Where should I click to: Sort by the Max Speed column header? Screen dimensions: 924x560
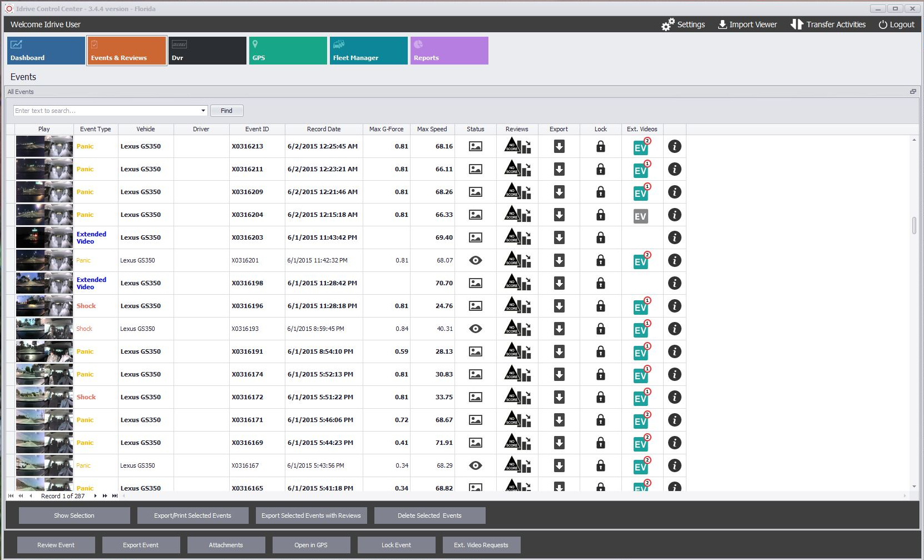[x=432, y=129]
